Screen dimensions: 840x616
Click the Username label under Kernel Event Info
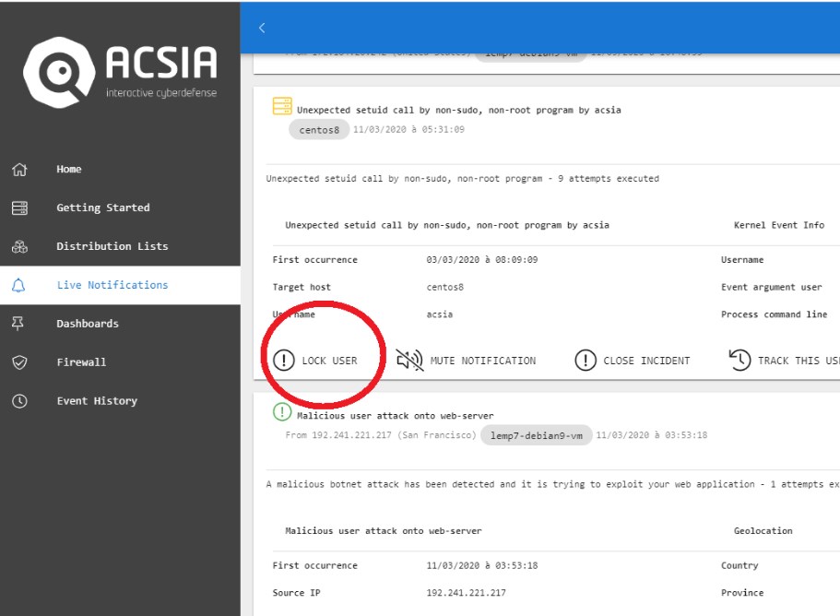click(742, 259)
